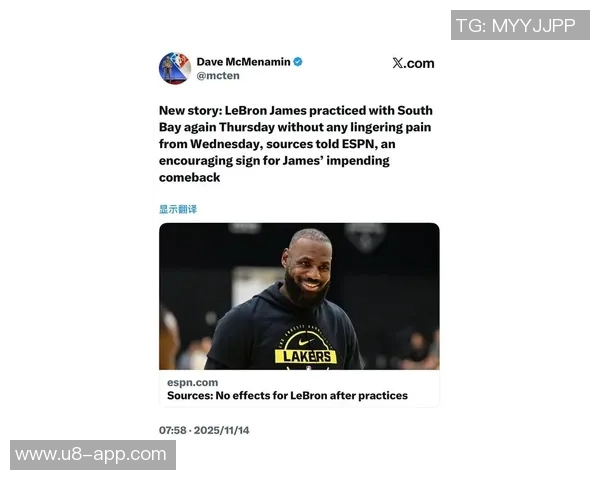This screenshot has width=600, height=480.
Task: Open the Dave McMenamin display name
Action: (x=243, y=62)
